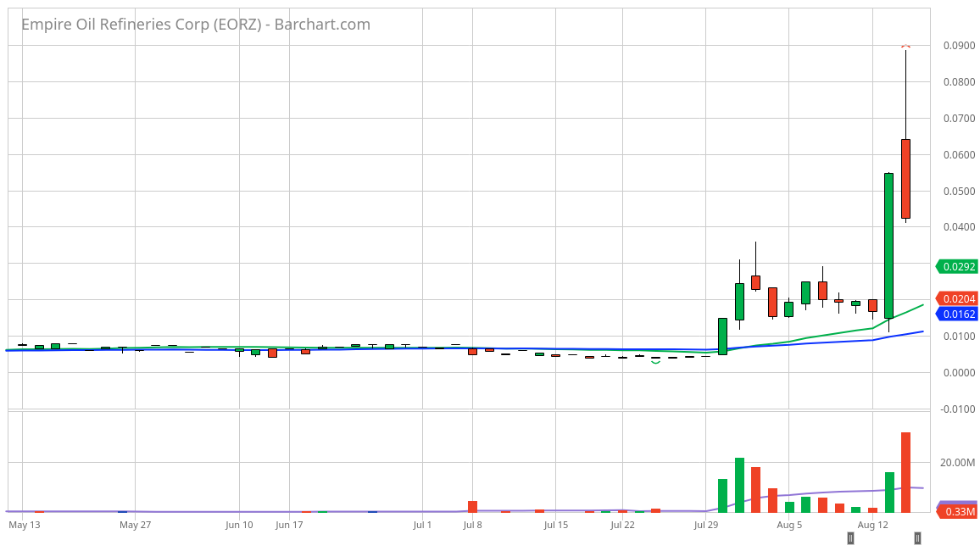Click the red high marker at 0.0900

pyautogui.click(x=905, y=46)
